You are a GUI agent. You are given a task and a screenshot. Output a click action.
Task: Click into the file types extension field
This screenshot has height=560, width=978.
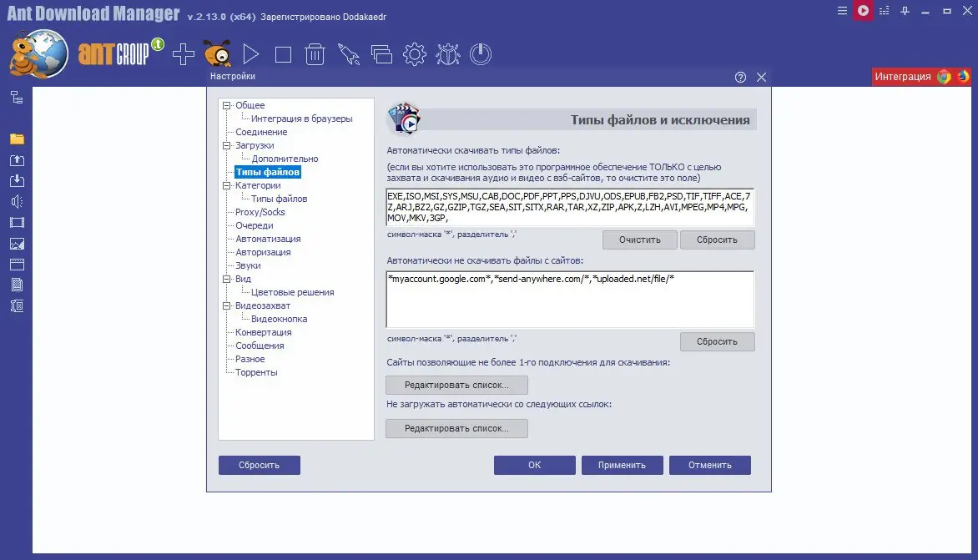pyautogui.click(x=570, y=207)
